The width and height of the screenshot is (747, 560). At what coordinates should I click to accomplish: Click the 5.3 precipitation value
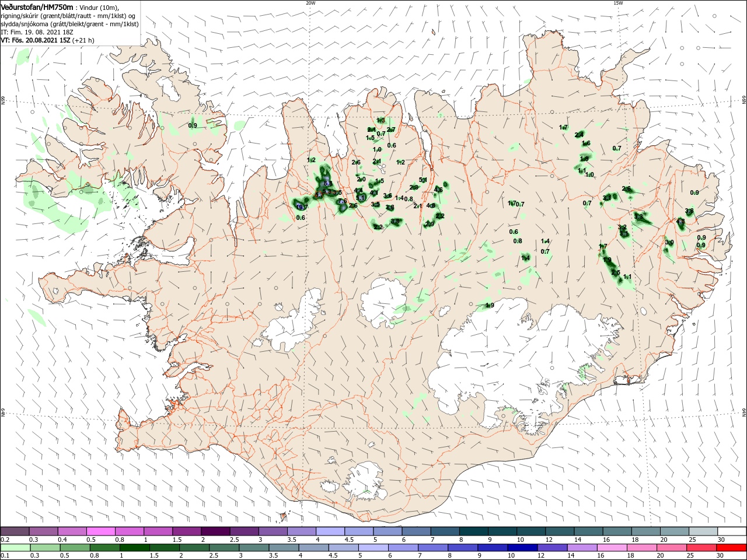pyautogui.click(x=328, y=192)
